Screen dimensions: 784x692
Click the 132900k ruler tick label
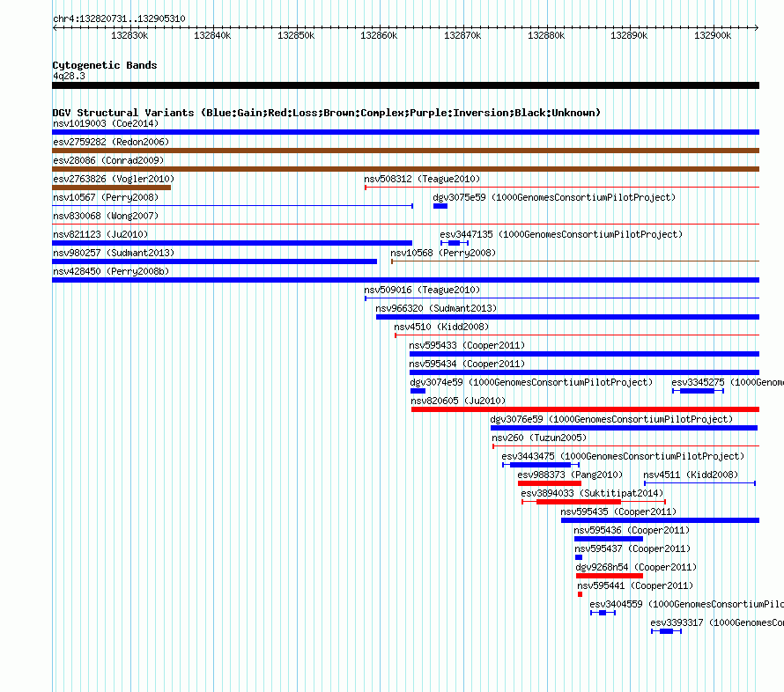pos(713,35)
